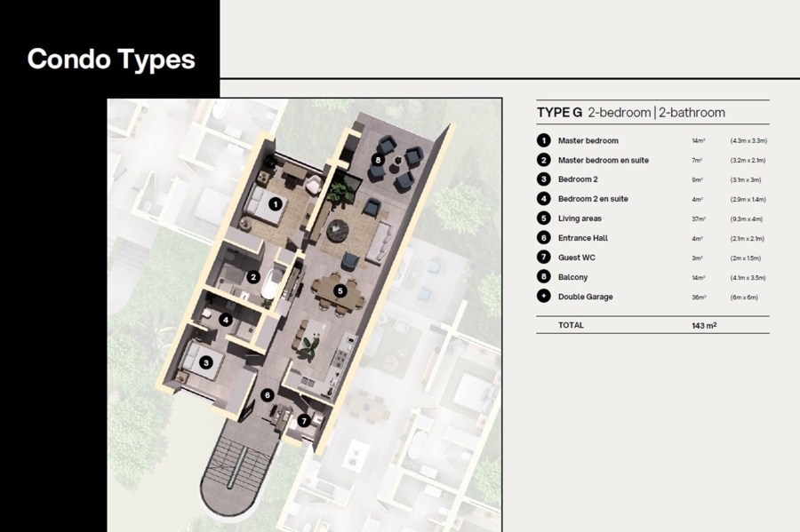Select the 37m² area for Living areas

tap(699, 219)
